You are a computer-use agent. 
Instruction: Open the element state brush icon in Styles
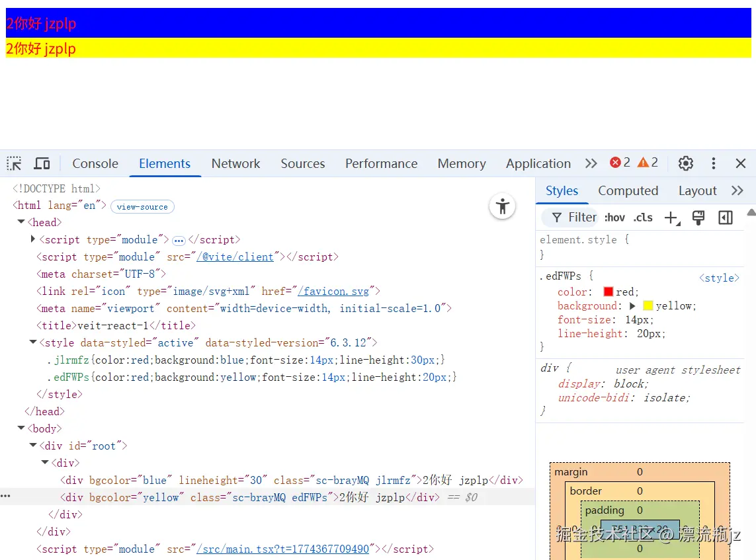coord(698,217)
